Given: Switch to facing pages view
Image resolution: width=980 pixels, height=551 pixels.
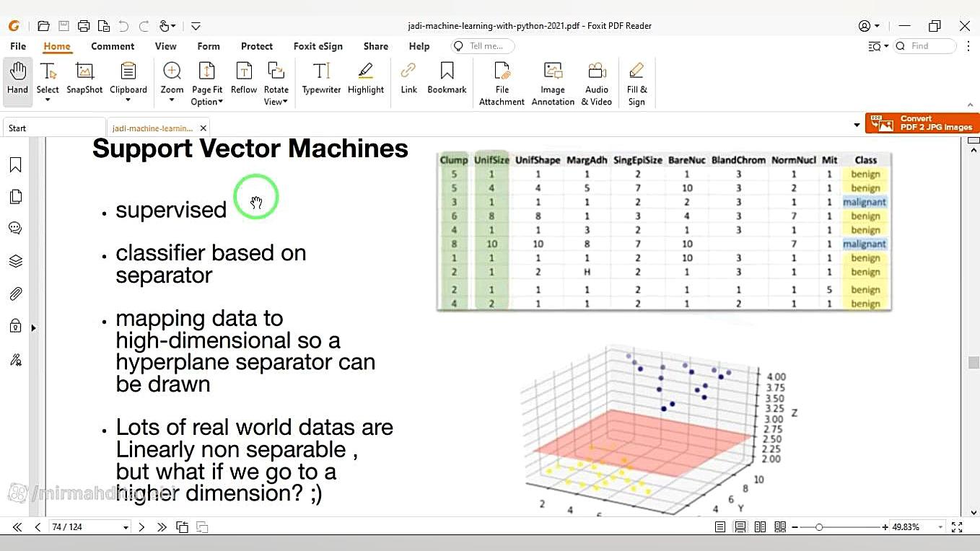Looking at the screenshot, I should (x=760, y=527).
